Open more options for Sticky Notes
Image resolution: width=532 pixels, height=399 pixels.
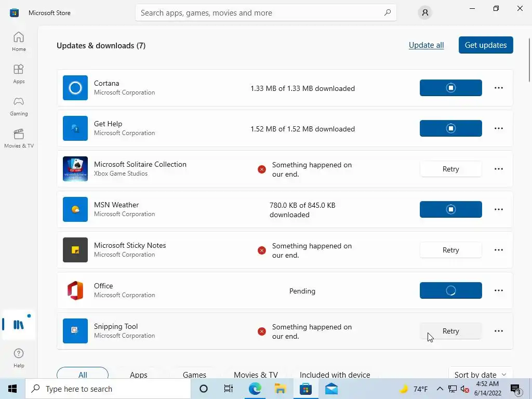[x=498, y=250]
